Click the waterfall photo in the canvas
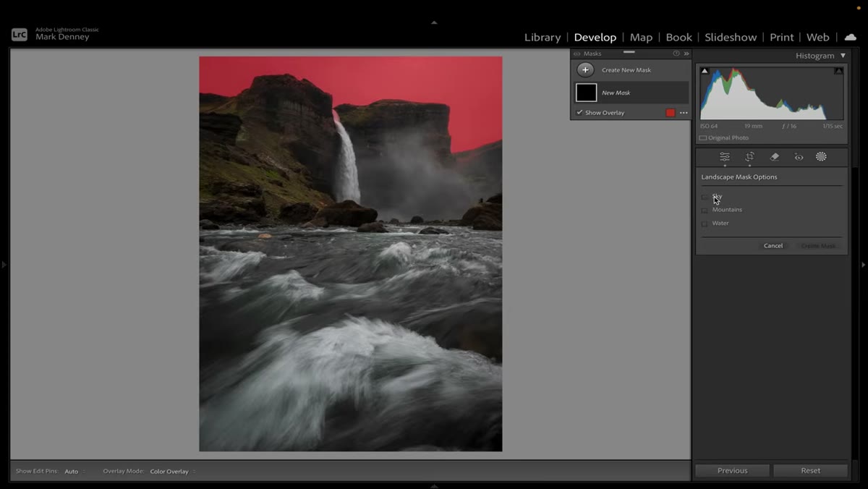Screen dimensions: 868x489 351,254
